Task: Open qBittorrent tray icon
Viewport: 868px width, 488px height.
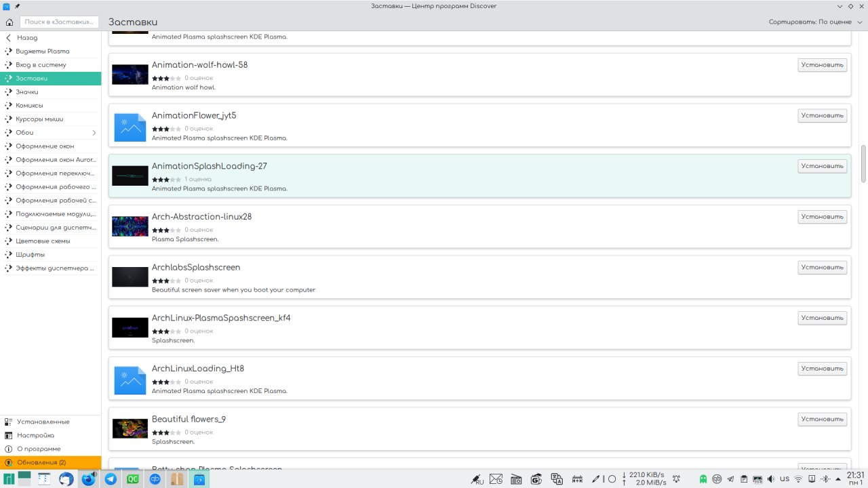Action: [x=717, y=479]
